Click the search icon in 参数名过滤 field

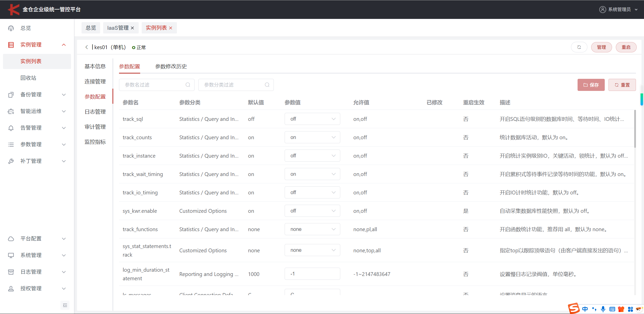[x=188, y=85]
